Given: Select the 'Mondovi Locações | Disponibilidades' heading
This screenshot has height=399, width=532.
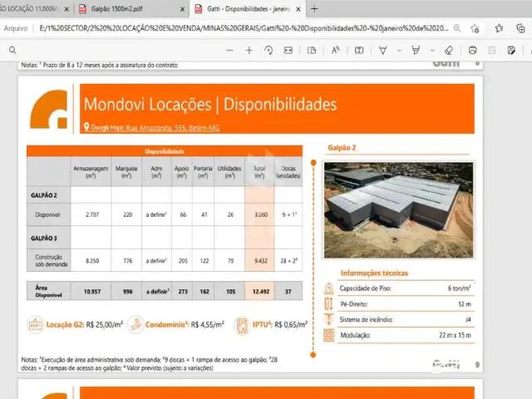Looking at the screenshot, I should point(210,104).
